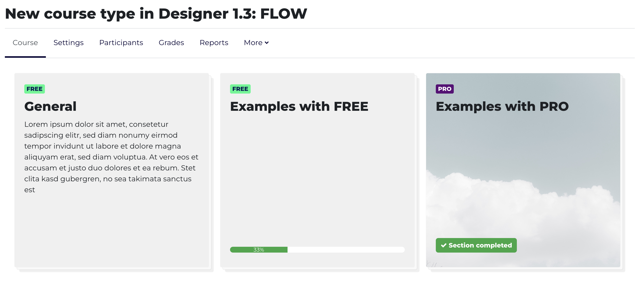Go to the Participants tab
Viewport: 644px width, 287px height.
tap(121, 43)
